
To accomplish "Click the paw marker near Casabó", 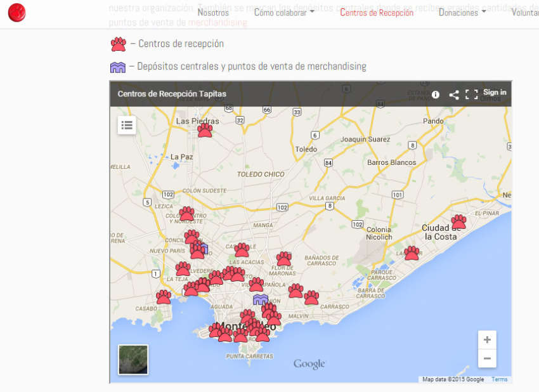I will tap(164, 297).
